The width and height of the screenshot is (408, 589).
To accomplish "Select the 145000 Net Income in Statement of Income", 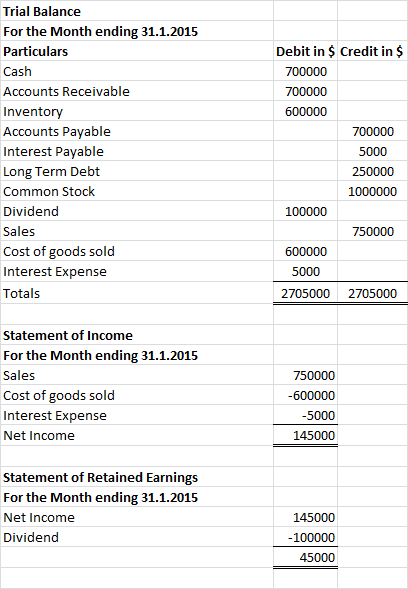I will coord(314,435).
